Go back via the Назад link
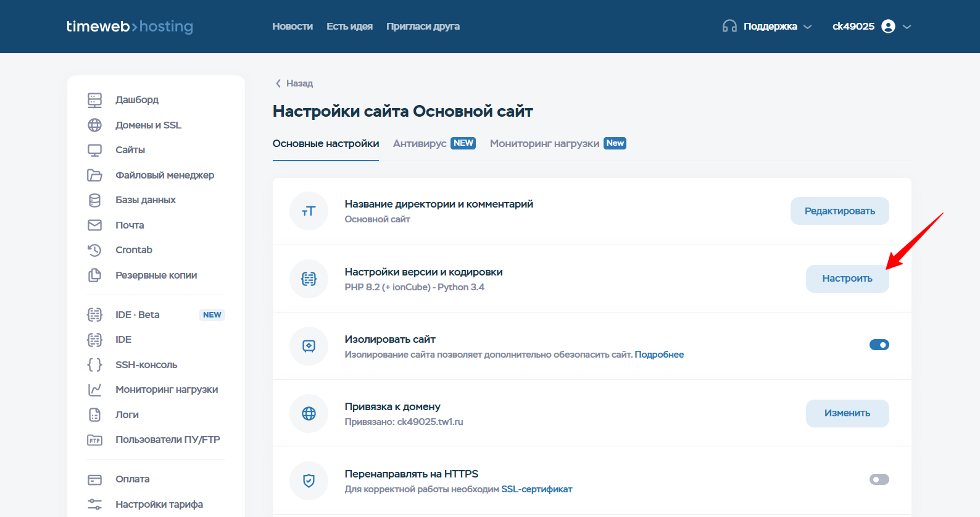The height and width of the screenshot is (517, 980). pos(294,83)
